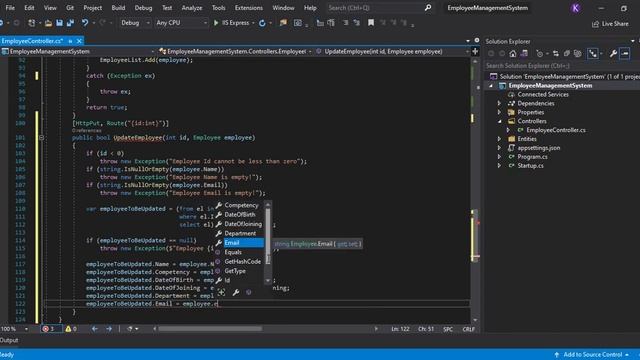
Task: Select Department in IntelliSense list
Action: tap(240, 233)
